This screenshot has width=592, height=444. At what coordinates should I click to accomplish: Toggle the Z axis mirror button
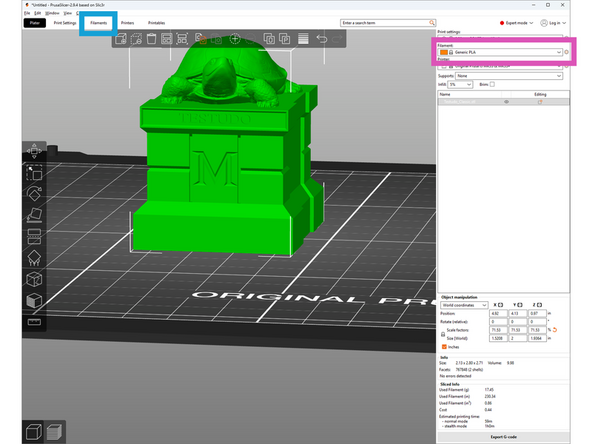[x=540, y=305]
